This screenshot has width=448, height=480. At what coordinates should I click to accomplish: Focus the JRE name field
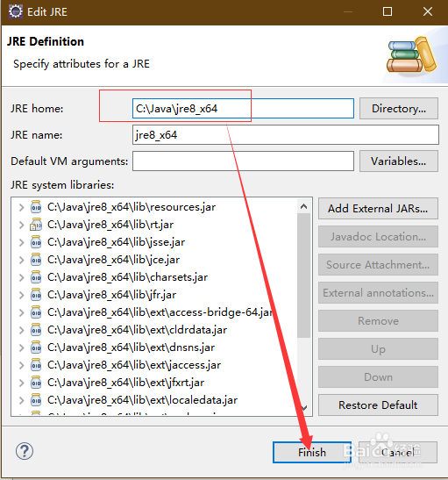tap(286, 134)
